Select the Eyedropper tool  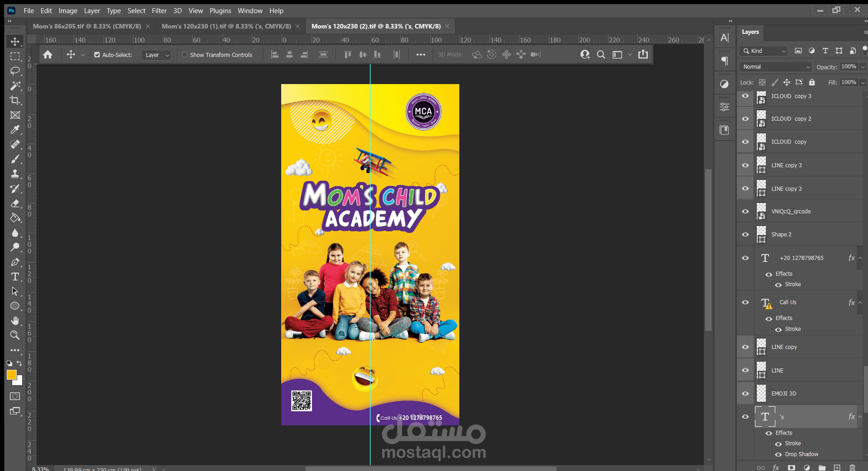[15, 130]
